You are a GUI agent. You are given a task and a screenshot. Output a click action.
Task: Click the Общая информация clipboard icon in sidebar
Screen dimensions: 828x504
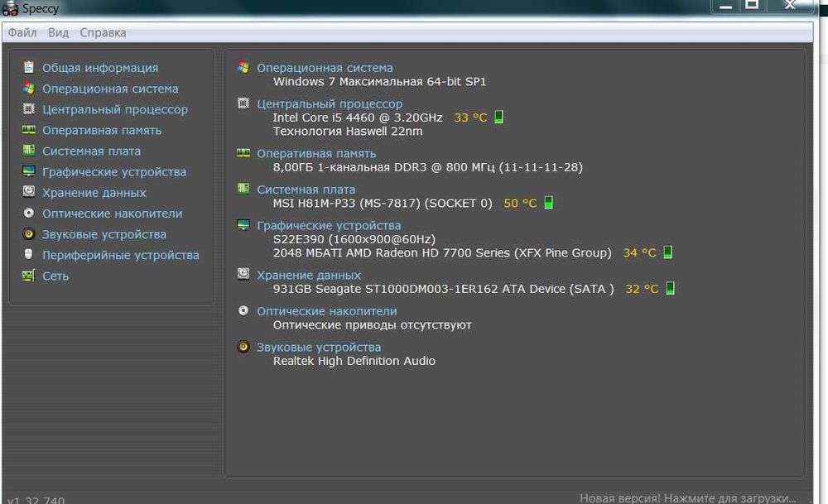pyautogui.click(x=28, y=68)
